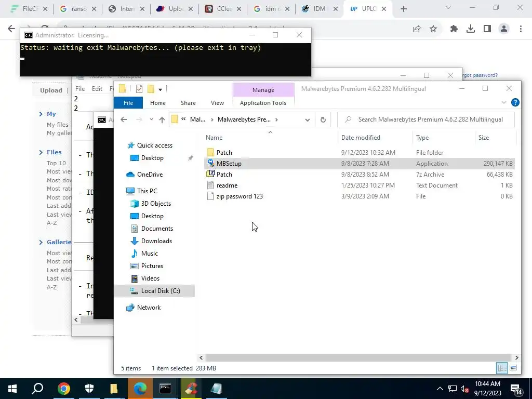Select the readme text document
This screenshot has height=399, width=532.
pyautogui.click(x=360, y=185)
